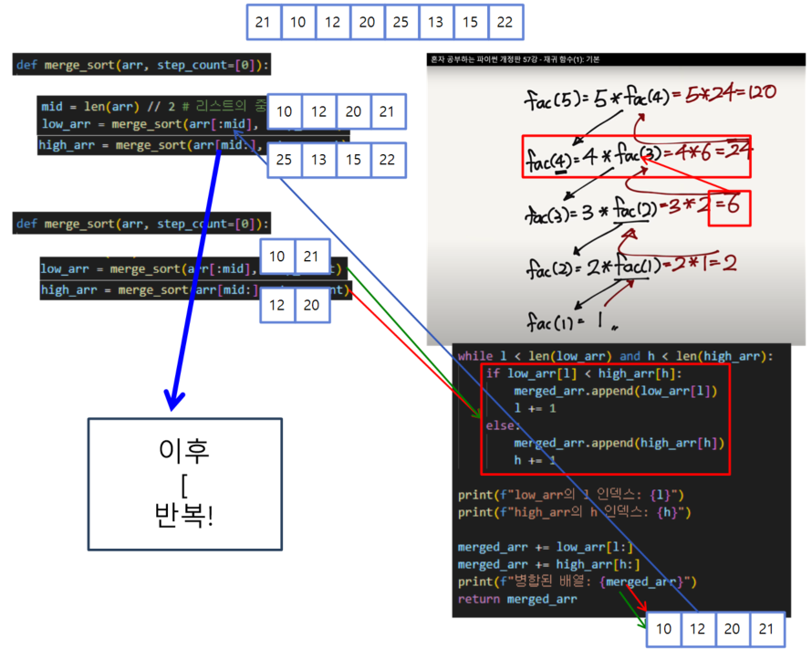Click the 'return merged_arr' code line

pyautogui.click(x=516, y=600)
